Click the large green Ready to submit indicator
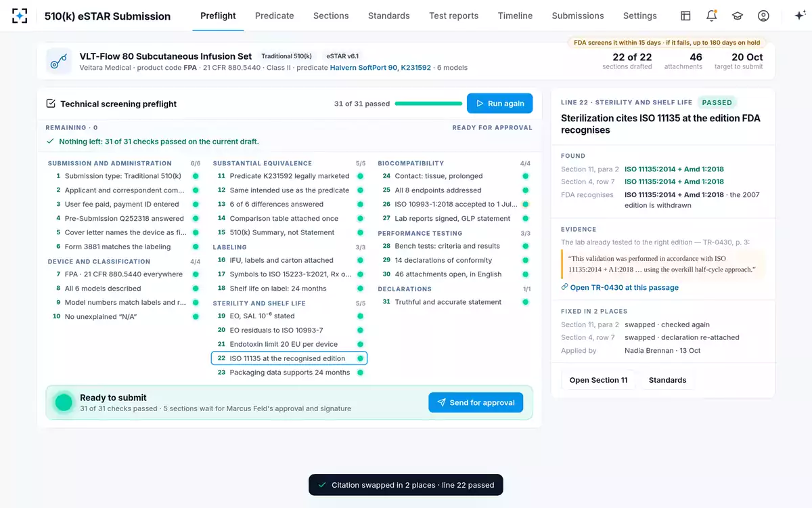812x508 pixels. (64, 402)
